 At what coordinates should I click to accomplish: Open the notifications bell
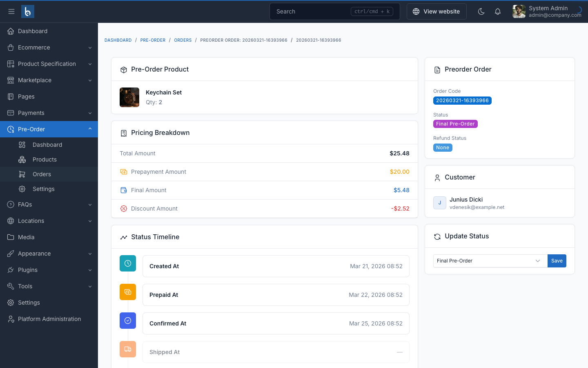click(x=497, y=11)
